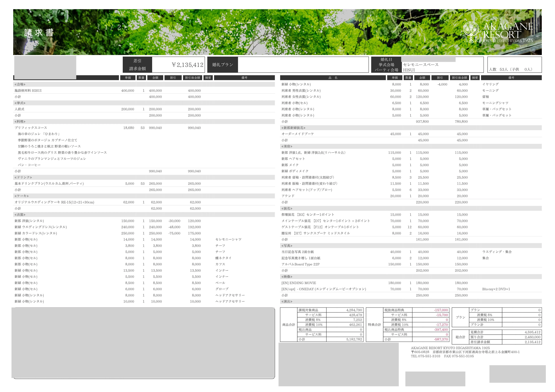555x392 pixels.
Task: Click the -30,000 discount value
Action: 174,221
